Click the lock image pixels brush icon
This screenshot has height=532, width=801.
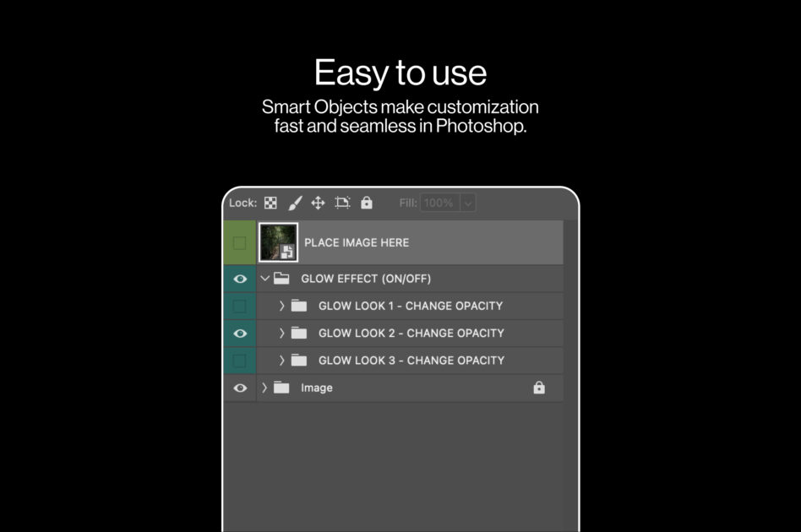(295, 204)
